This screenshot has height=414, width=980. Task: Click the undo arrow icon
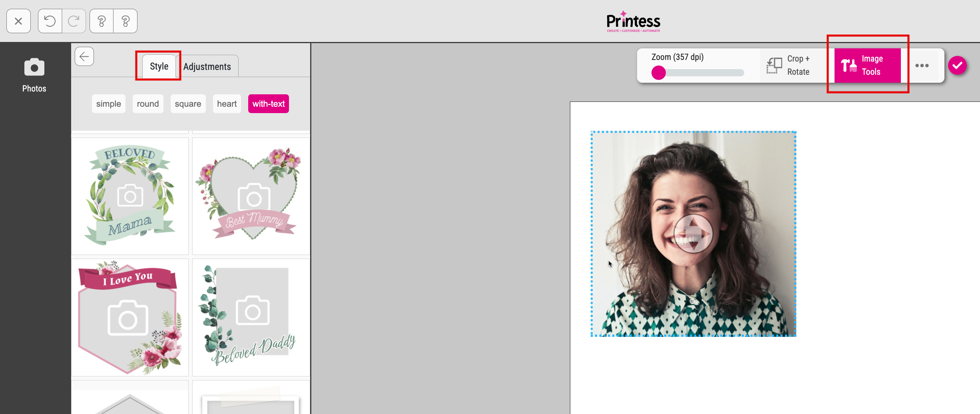coord(50,21)
